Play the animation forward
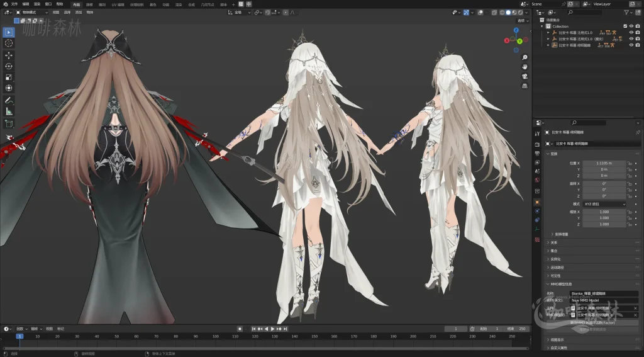Screen dimensions: 644x357 coord(272,329)
